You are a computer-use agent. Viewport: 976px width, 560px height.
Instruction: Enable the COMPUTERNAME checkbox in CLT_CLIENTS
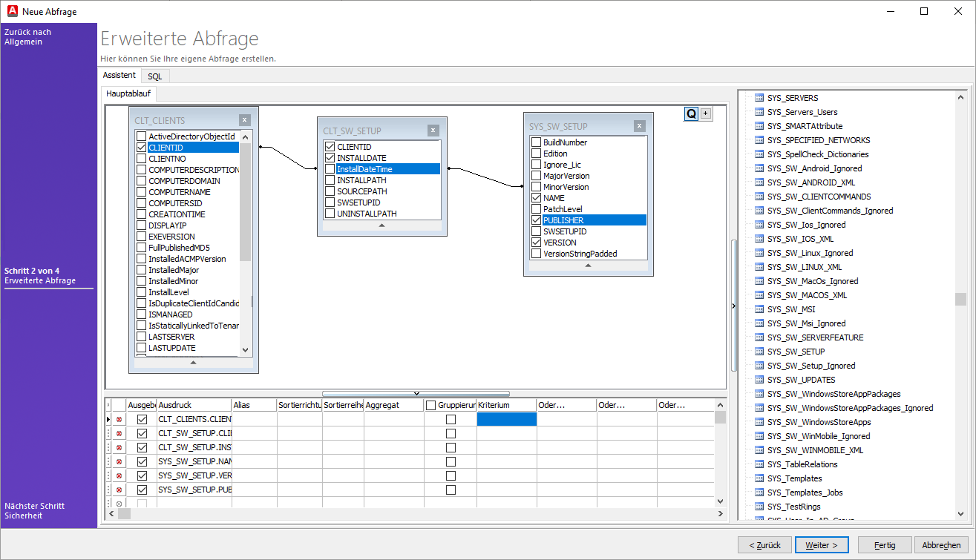[141, 192]
